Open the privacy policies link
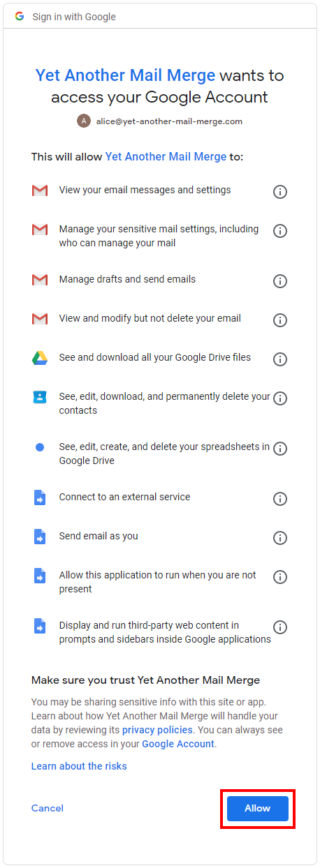Image resolution: width=320 pixels, height=868 pixels. pyautogui.click(x=157, y=730)
